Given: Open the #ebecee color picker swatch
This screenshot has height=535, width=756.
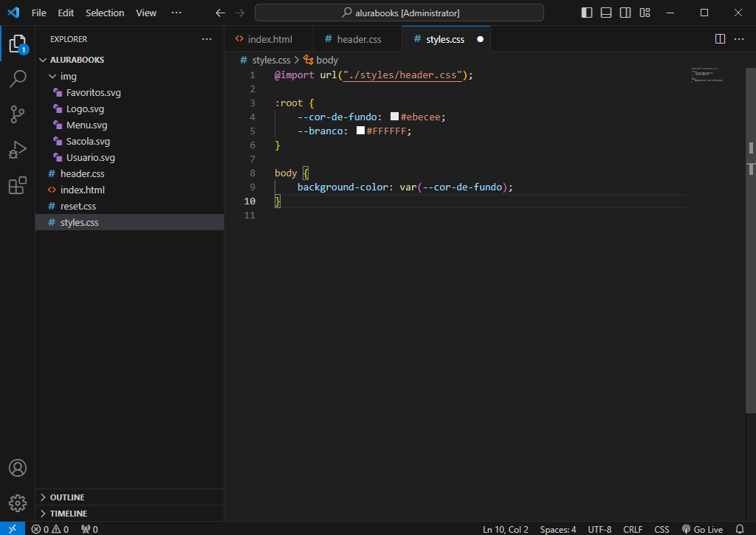Looking at the screenshot, I should click(394, 117).
